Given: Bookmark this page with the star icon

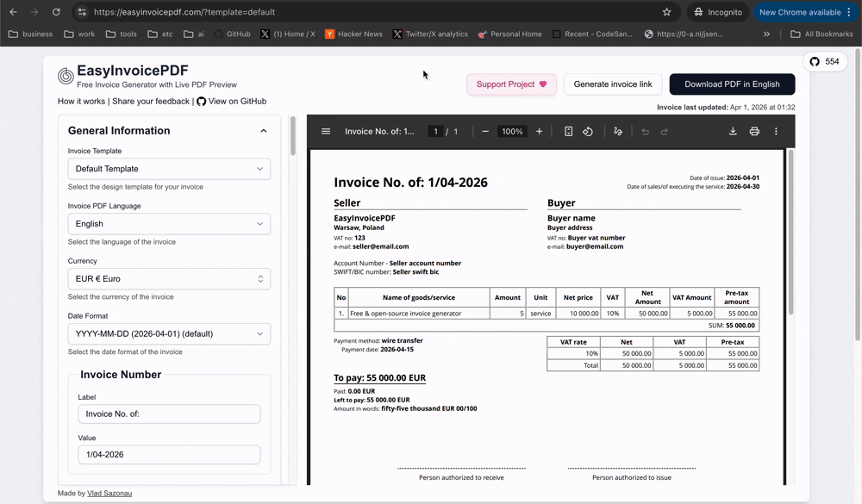Looking at the screenshot, I should tap(667, 12).
